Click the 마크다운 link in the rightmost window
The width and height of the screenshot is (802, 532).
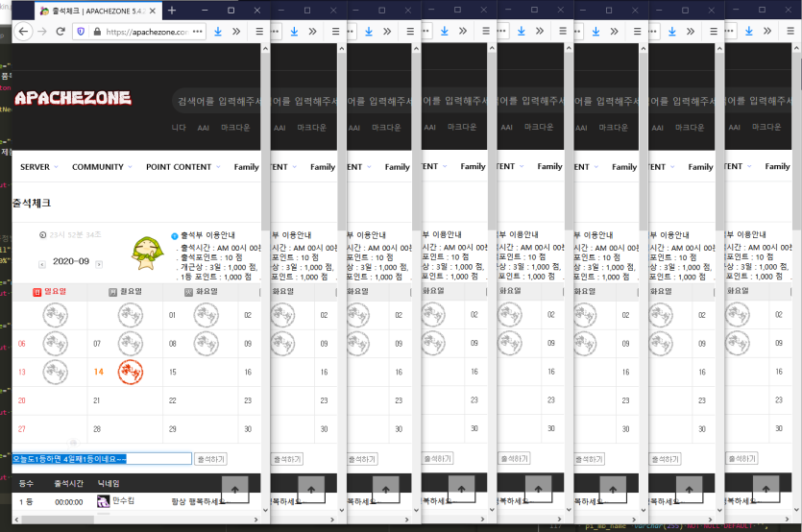pos(766,127)
